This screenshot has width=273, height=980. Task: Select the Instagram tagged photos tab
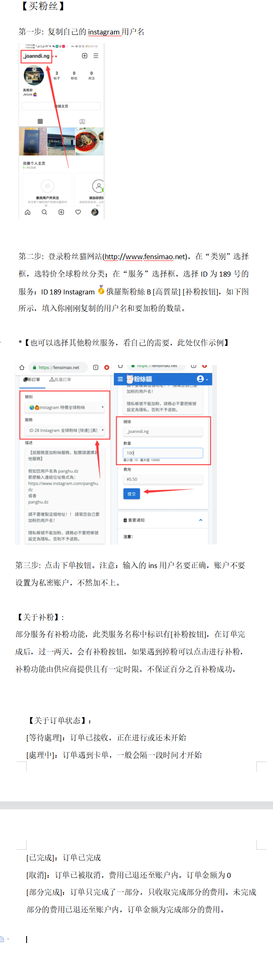point(82,121)
